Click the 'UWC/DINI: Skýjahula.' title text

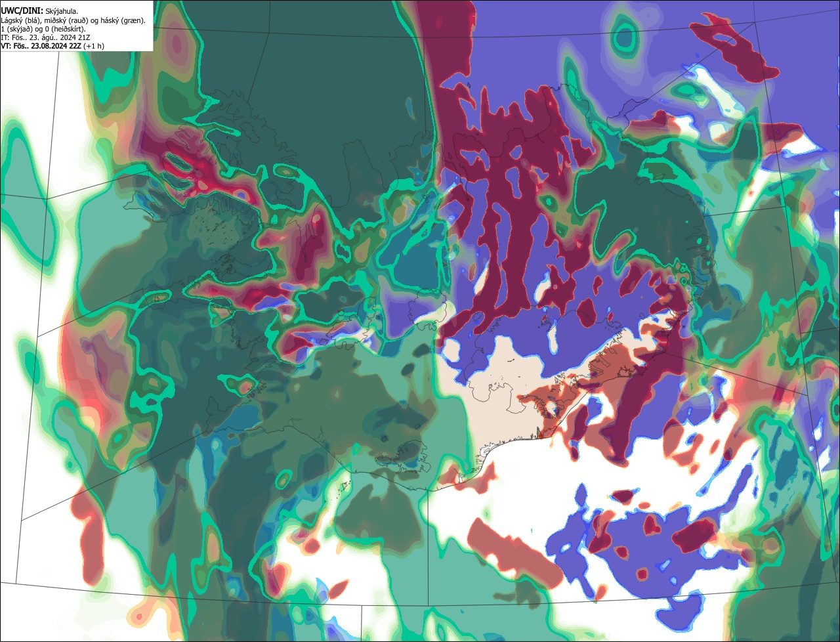point(39,11)
